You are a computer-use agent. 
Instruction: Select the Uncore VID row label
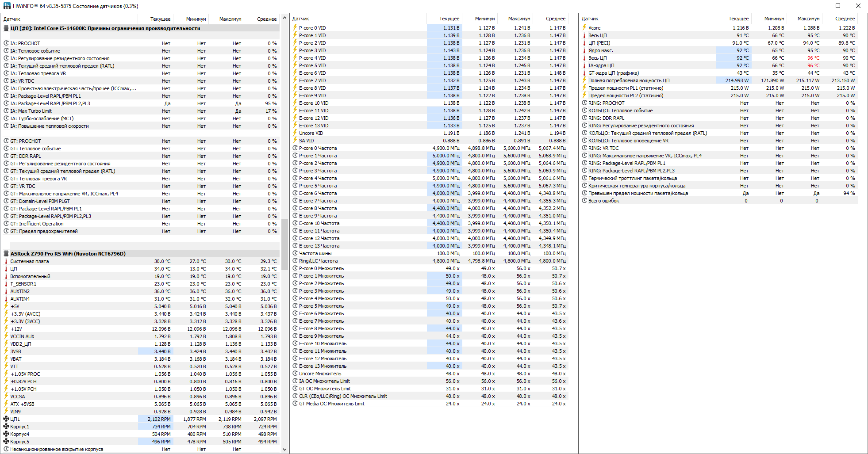coord(311,133)
